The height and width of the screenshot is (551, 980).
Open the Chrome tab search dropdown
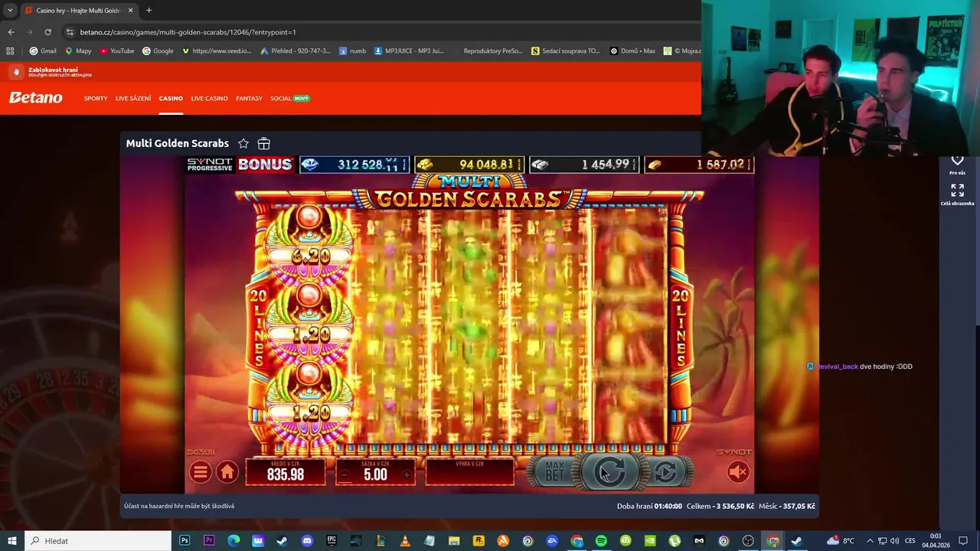pyautogui.click(x=10, y=10)
